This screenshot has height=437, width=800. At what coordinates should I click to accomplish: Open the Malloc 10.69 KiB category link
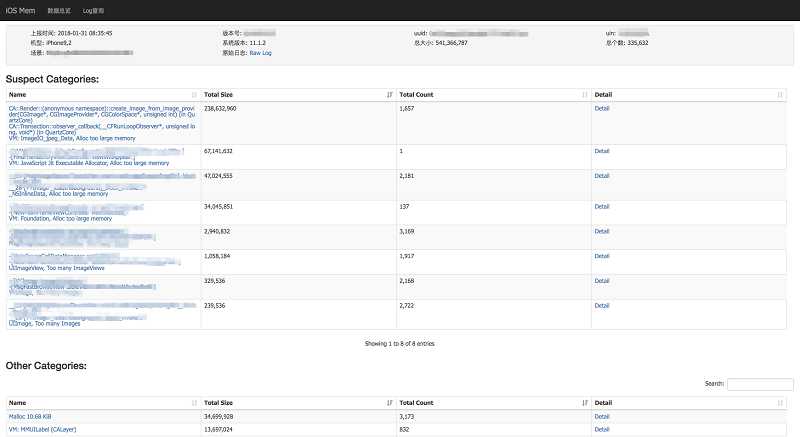click(30, 417)
